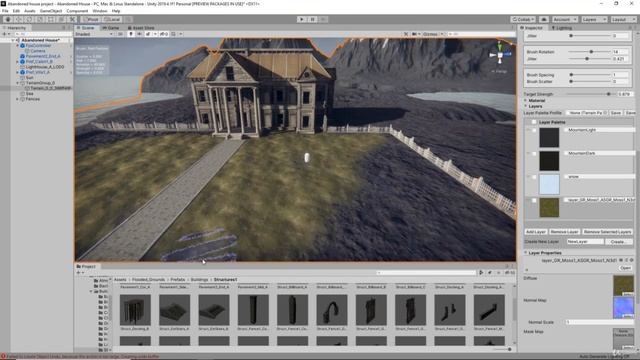Adjust the Brush Spacing slider
This screenshot has width=640, height=360.
pyautogui.click(x=590, y=75)
